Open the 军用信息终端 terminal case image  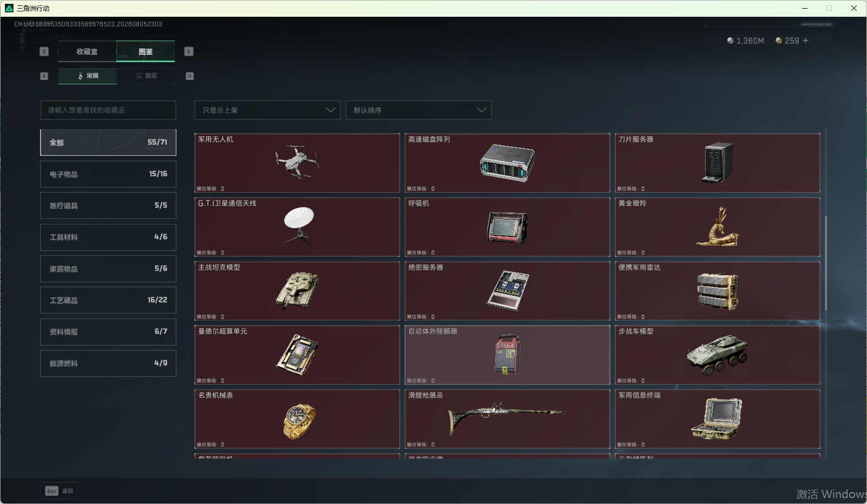point(718,419)
